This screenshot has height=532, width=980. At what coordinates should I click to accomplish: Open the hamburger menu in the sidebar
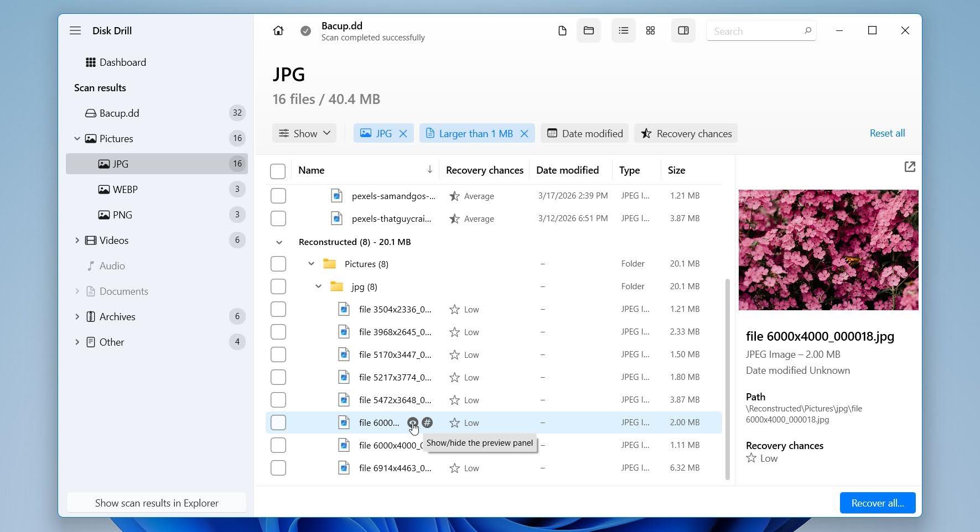coord(75,30)
